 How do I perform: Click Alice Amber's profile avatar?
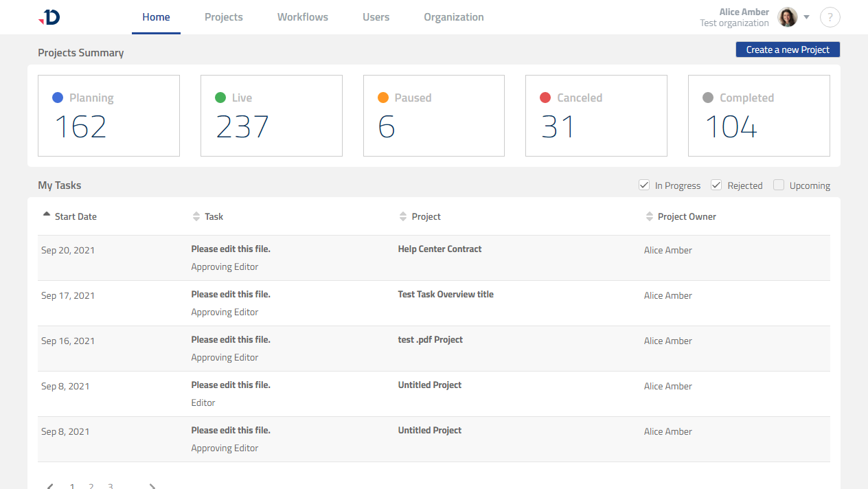click(786, 16)
